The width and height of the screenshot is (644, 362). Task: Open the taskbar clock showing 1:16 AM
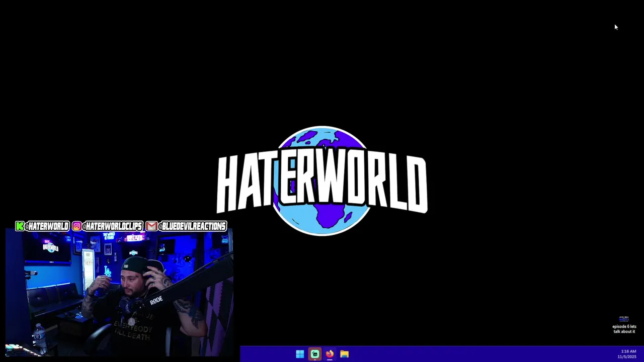coord(628,354)
